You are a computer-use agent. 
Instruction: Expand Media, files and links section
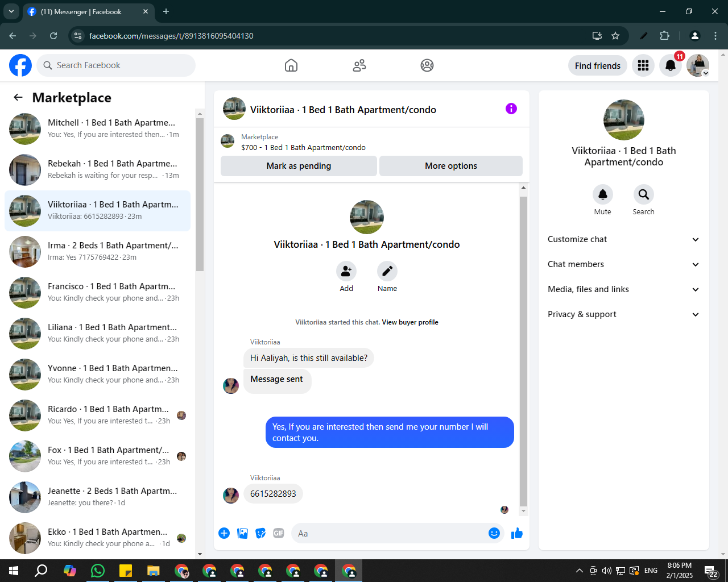tap(624, 289)
